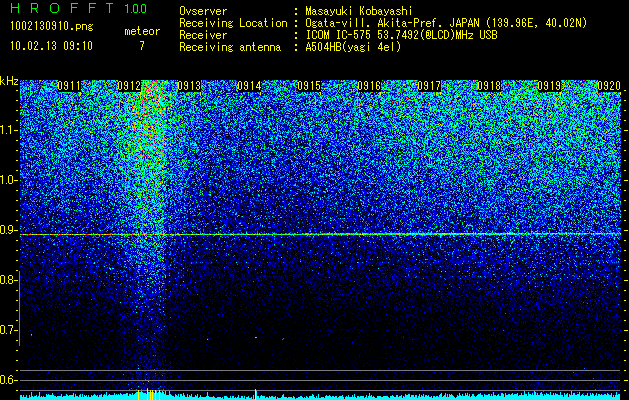The image size is (629, 400).
Task: Click the Receiving Location field label
Action: pyautogui.click(x=233, y=23)
